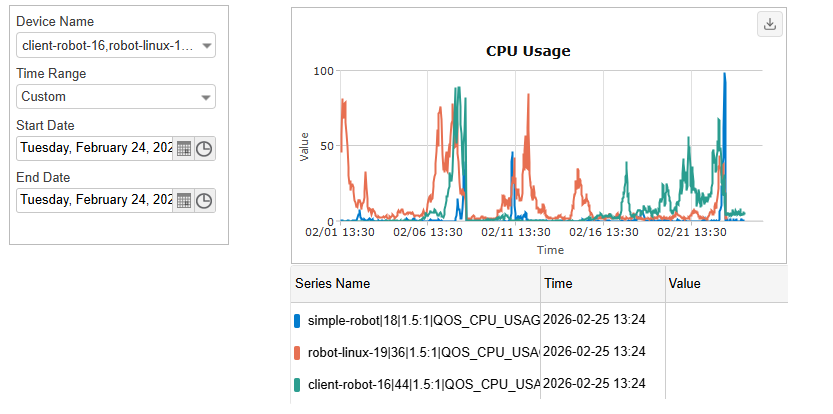Click the blue simple-robot color swatch
Screen dimensions: 833x414
297,321
